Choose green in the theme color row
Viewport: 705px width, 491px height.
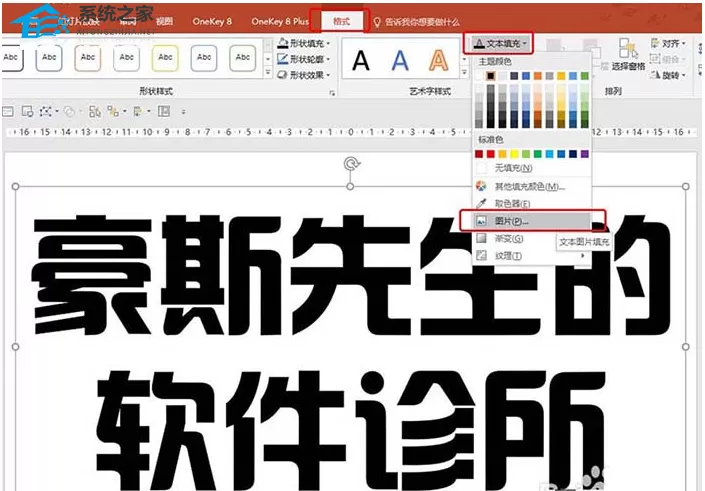point(585,76)
